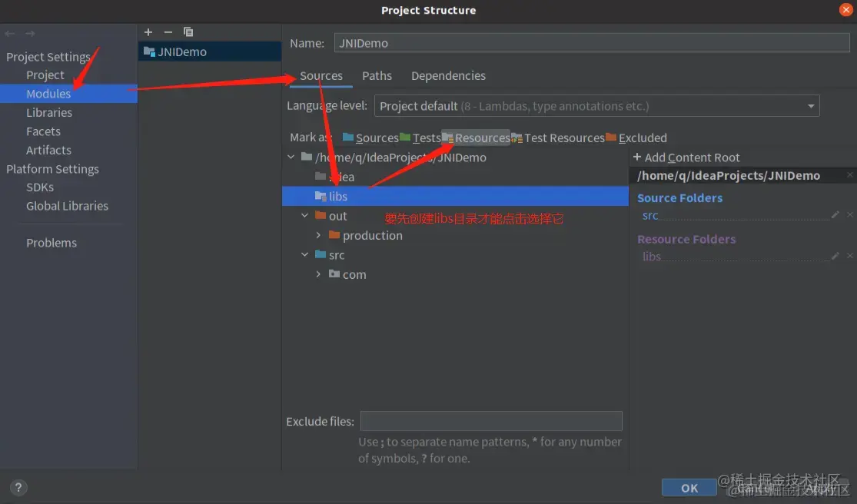Add a new module with plus icon

[x=148, y=32]
